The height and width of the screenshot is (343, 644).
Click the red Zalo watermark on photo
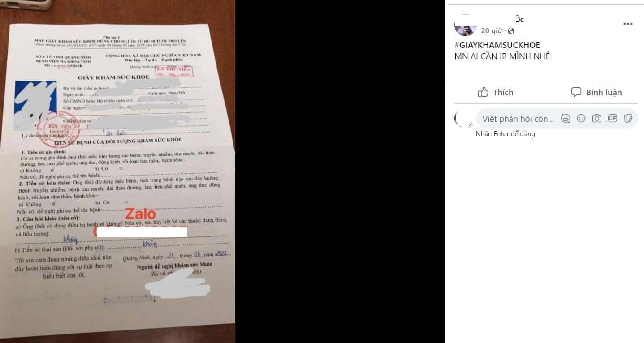(140, 214)
